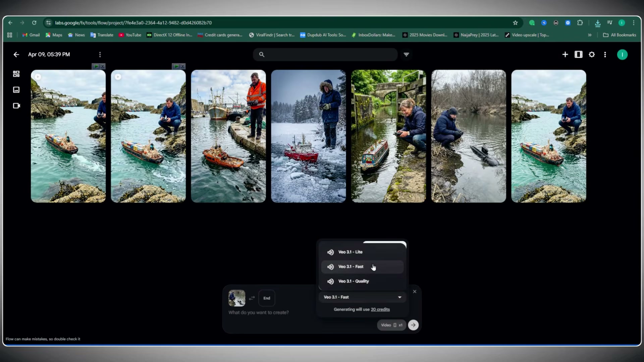Open Chrome menu three dots
The height and width of the screenshot is (362, 644).
[634, 23]
